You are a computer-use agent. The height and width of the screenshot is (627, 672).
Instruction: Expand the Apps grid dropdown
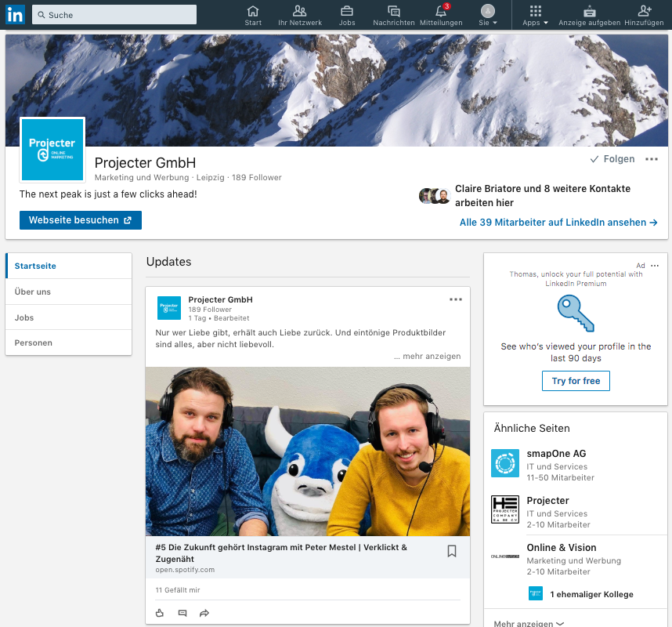(535, 16)
